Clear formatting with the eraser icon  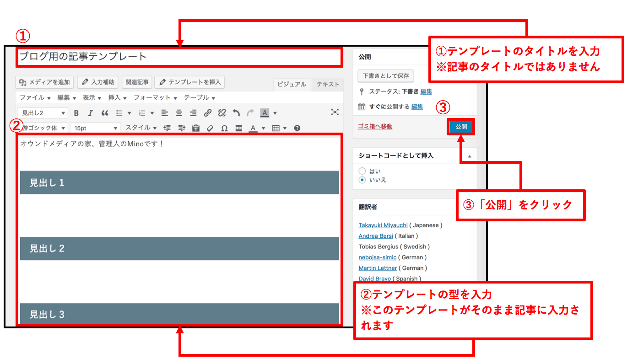(210, 128)
